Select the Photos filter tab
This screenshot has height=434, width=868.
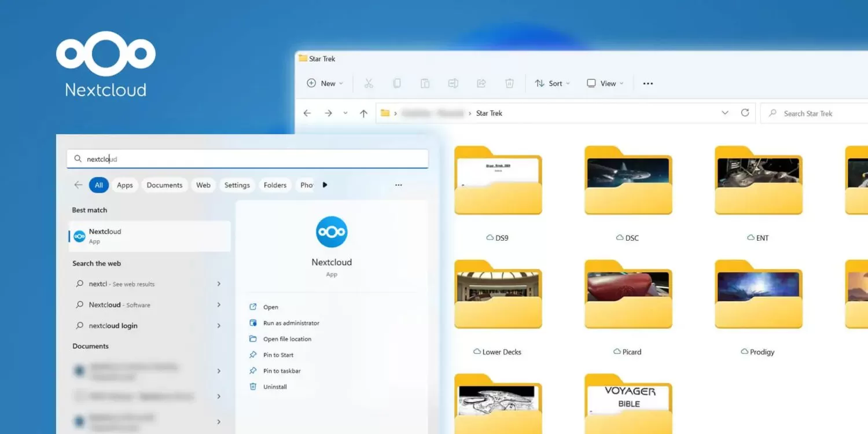[x=306, y=185]
